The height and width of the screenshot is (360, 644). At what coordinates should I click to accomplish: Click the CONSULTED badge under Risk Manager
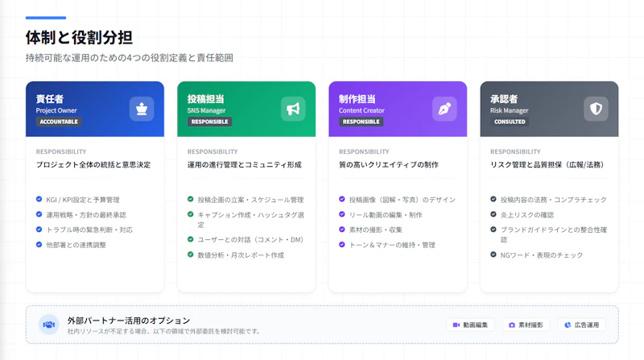[510, 122]
